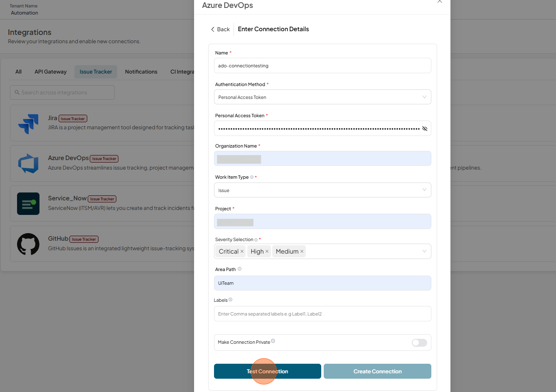Click the ServiceNow logo icon
This screenshot has height=392, width=556.
[x=28, y=204]
